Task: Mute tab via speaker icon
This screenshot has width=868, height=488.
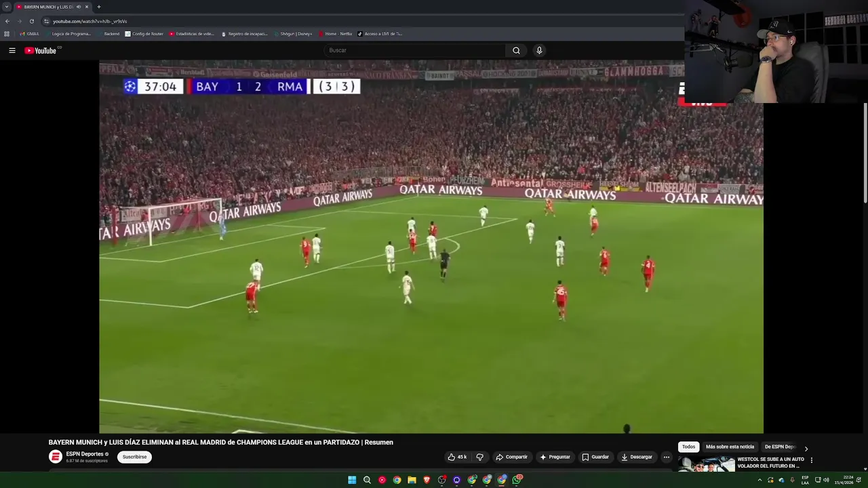Action: coord(79,7)
